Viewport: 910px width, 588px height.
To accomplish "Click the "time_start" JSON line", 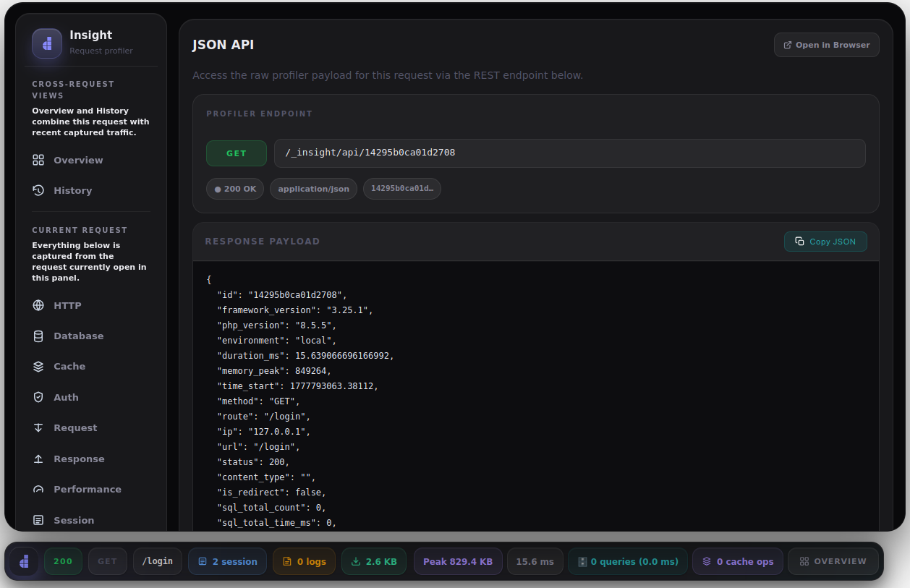I will (x=298, y=386).
